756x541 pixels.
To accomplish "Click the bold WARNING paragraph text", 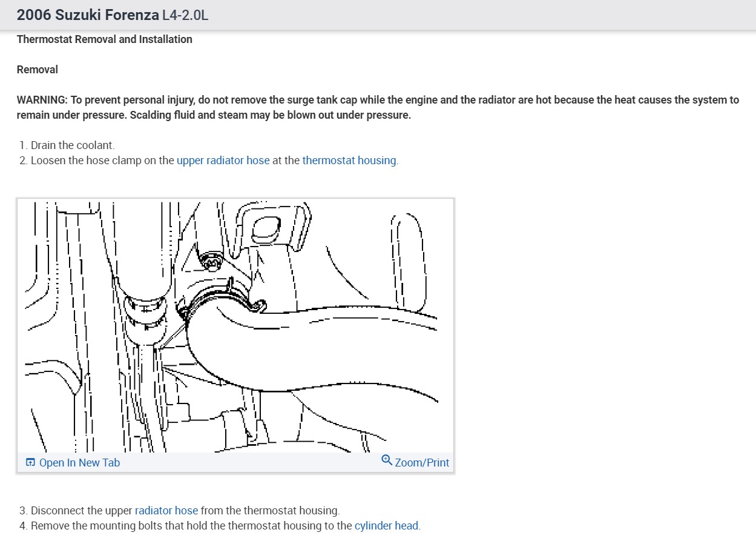I will point(378,107).
